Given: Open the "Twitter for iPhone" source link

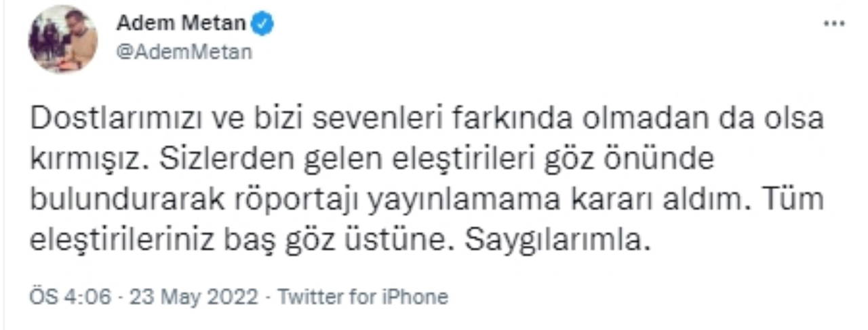Looking at the screenshot, I should [x=363, y=297].
